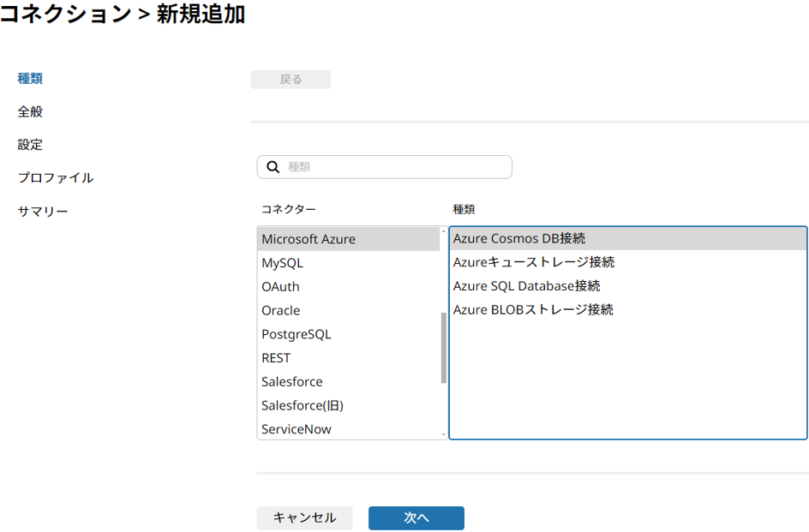Switch to the 設定 step
Image resolution: width=809 pixels, height=532 pixels.
pyautogui.click(x=30, y=145)
